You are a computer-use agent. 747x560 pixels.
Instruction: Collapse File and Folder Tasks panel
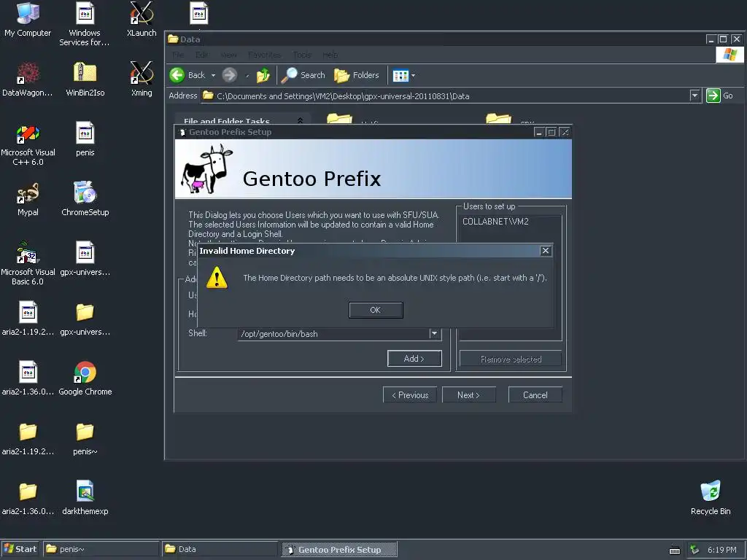coord(300,120)
